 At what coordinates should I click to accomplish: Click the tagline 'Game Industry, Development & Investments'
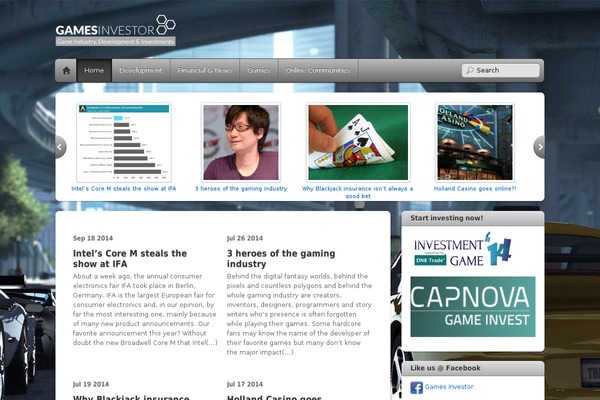116,41
